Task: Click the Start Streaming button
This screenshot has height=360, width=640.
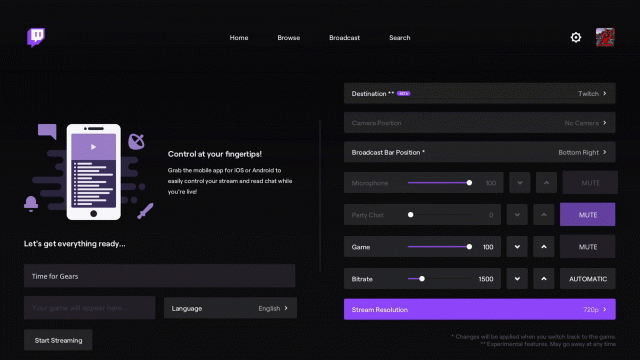Action: (58, 340)
